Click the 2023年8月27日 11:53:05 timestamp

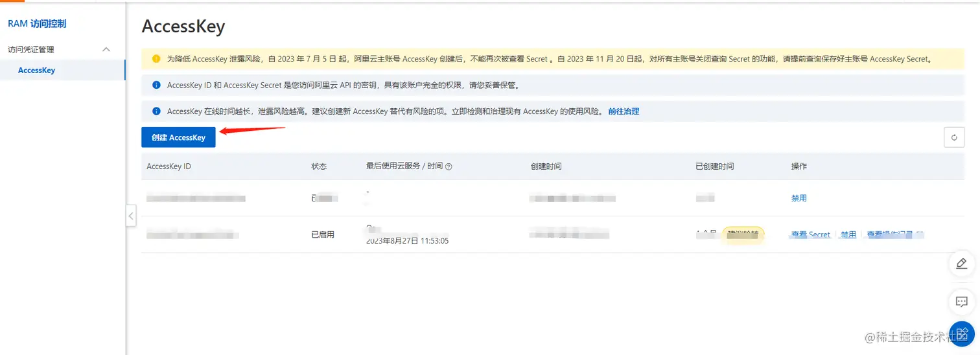(407, 241)
